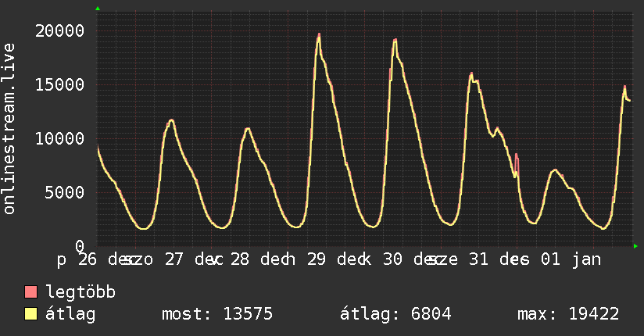644x336 pixels.
Task: Click the 01 jan x-axis label
Action: coord(571,259)
